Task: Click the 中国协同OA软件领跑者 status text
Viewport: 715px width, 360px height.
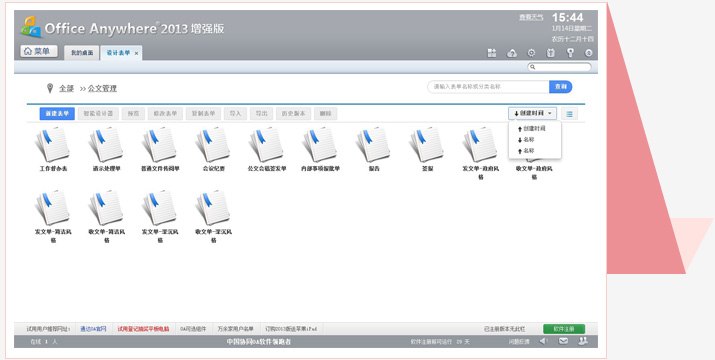Action: 259,341
